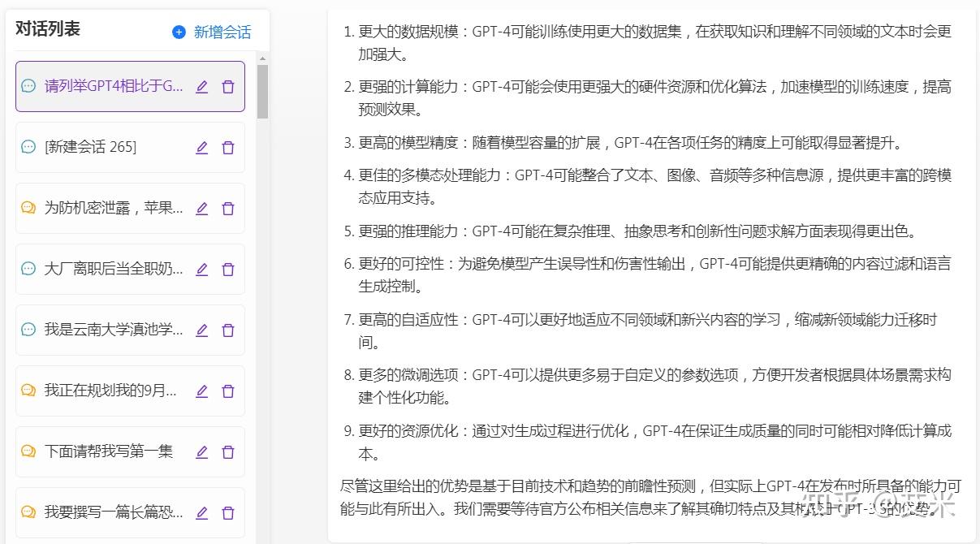
Task: Click chat bubble icon of [新建会话 265]
Action: [28, 147]
